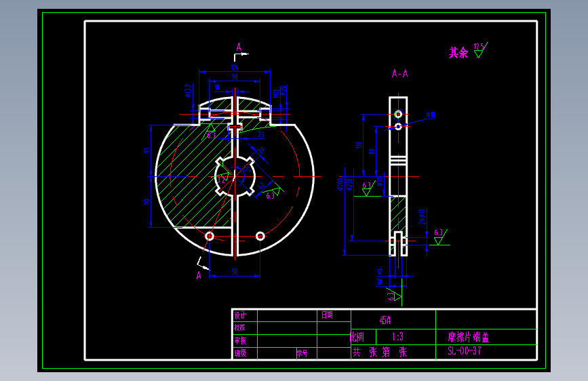588x381 pixels.
Task: Select the 'A-A' section view label
Action: (x=399, y=73)
